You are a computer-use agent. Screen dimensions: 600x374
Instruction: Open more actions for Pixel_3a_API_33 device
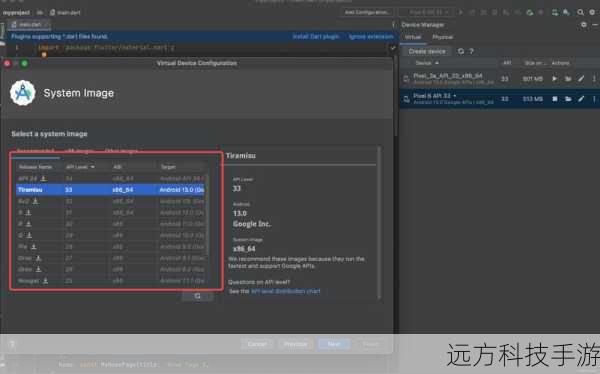pos(594,78)
